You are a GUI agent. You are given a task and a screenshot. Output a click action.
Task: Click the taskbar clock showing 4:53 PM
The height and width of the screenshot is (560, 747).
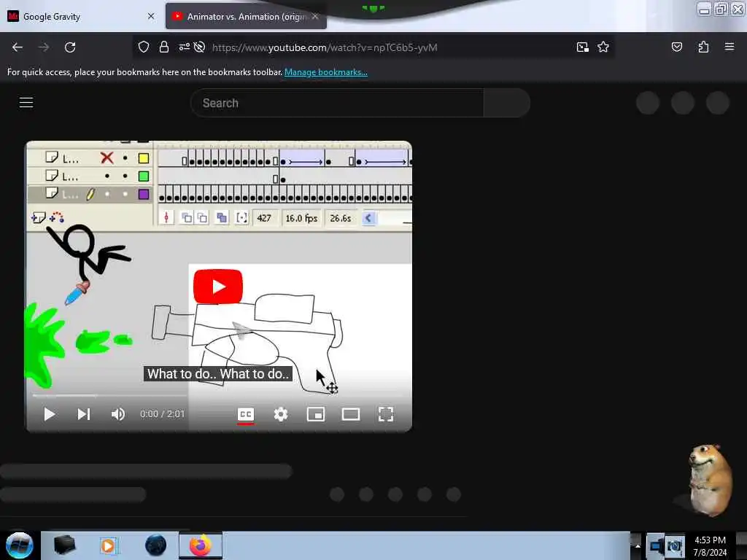(710, 546)
